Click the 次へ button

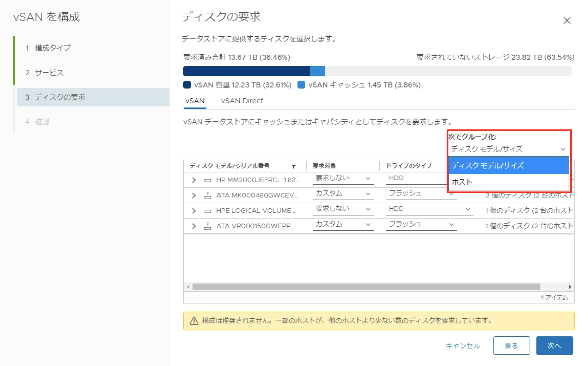[555, 346]
